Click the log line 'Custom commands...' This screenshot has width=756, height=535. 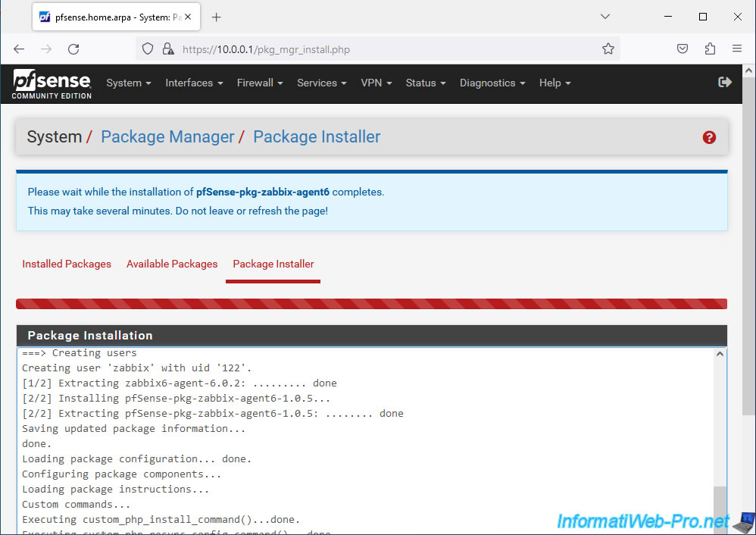(x=77, y=505)
